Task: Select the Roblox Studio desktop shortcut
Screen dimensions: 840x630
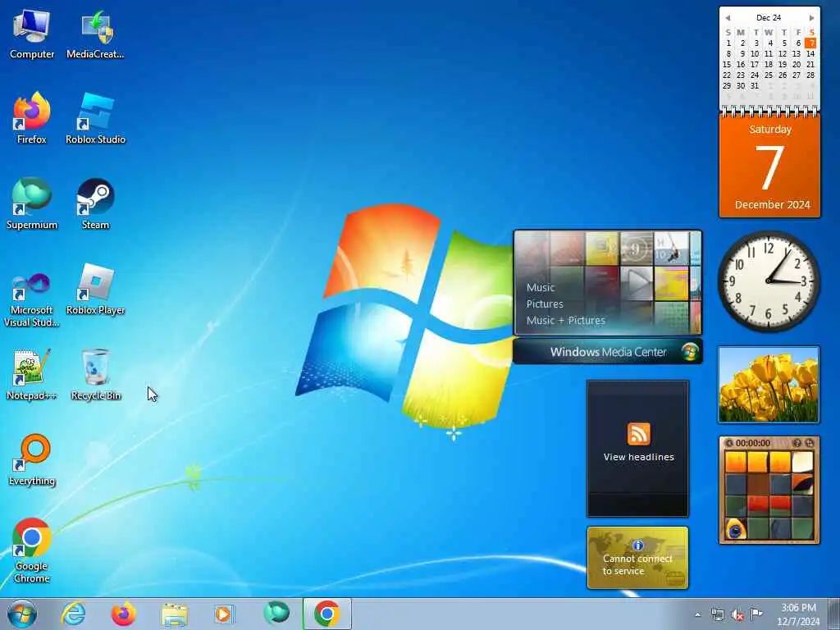Action: point(95,118)
